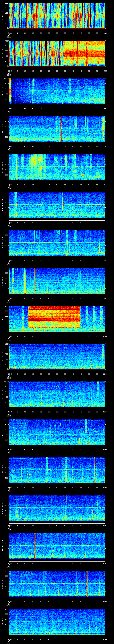Screen dimensions: 114x644
Task: Click the '14:00' end time label
Action: pos(105,487)
